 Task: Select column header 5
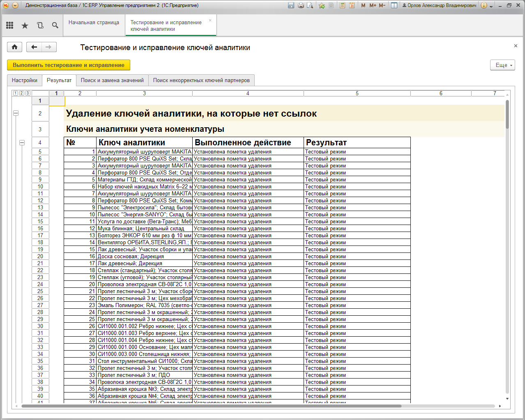click(357, 93)
